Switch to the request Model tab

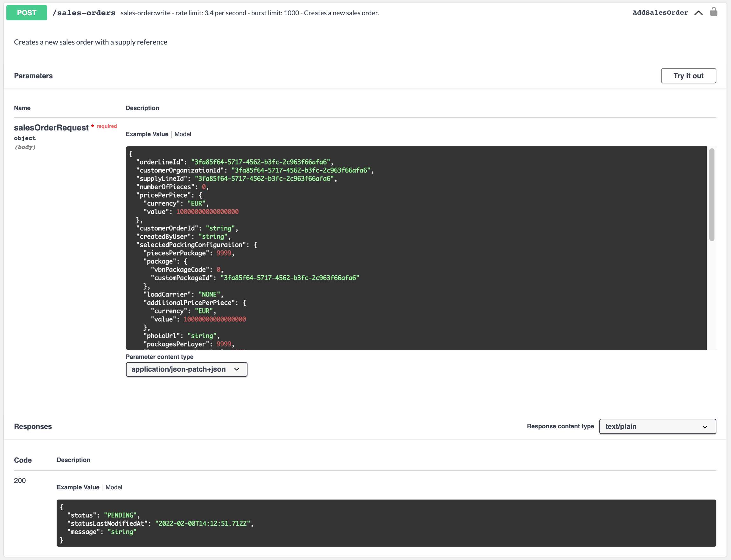183,134
